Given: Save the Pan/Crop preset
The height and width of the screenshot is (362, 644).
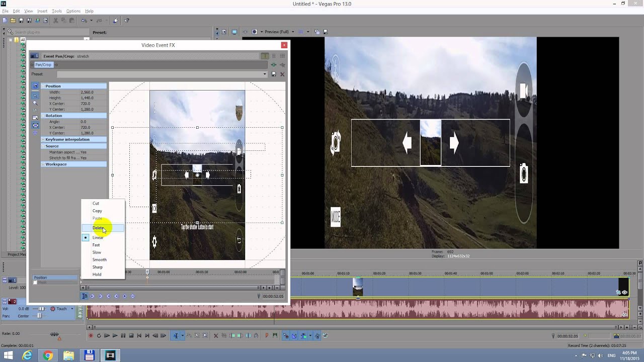Looking at the screenshot, I should click(274, 74).
